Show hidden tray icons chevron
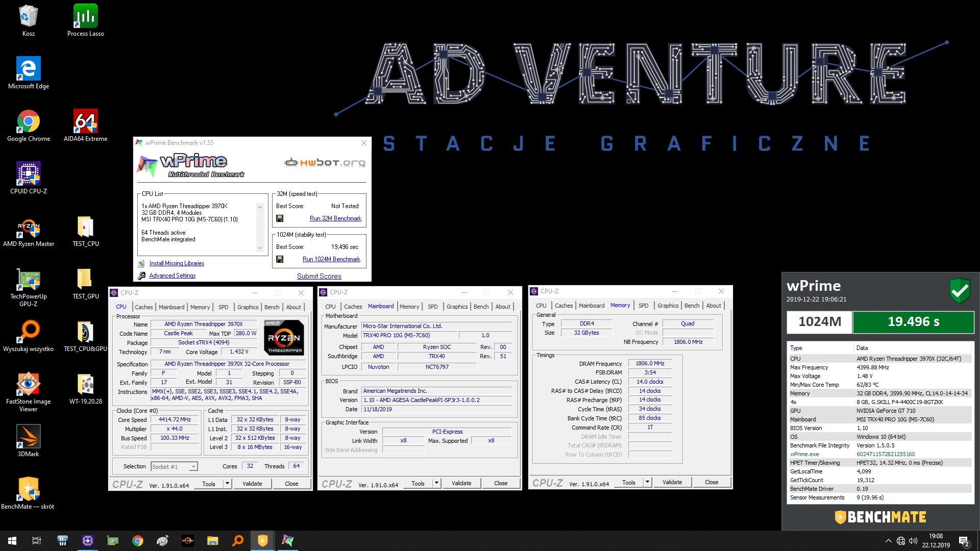The image size is (980, 551). [888, 541]
